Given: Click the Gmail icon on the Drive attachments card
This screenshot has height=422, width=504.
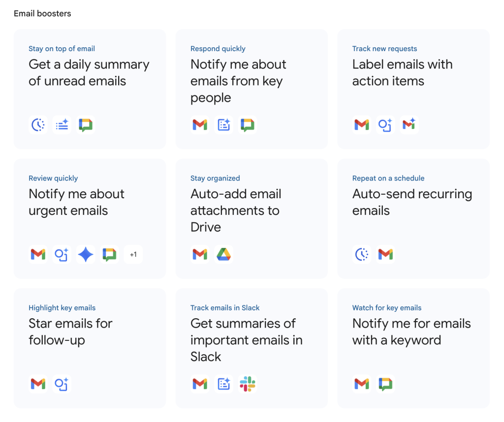Looking at the screenshot, I should (200, 254).
